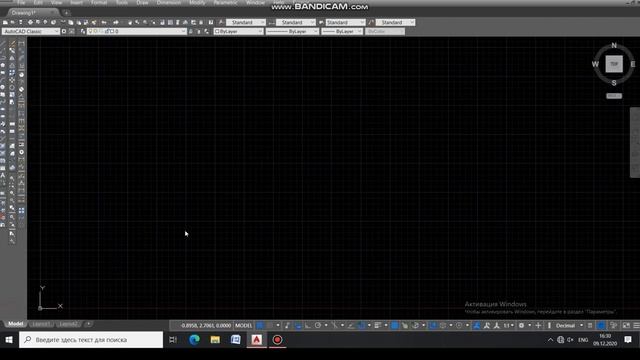Image resolution: width=640 pixels, height=360 pixels.
Task: Open the layer list dropdown showing 0
Action: point(137,31)
